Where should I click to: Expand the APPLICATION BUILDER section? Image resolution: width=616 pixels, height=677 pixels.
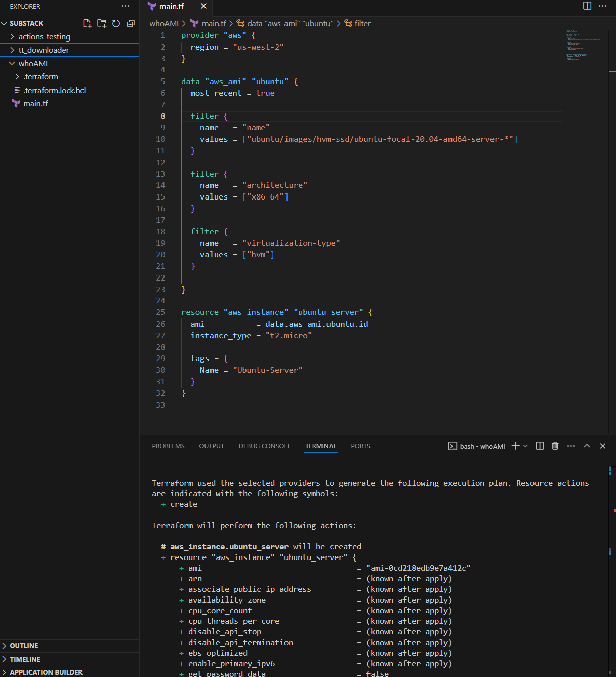69,672
